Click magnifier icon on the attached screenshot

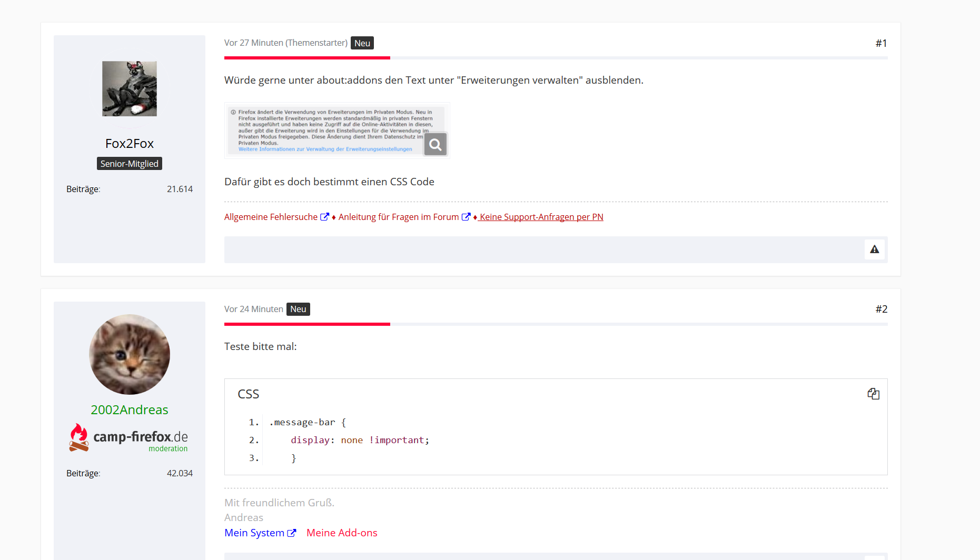coord(435,144)
